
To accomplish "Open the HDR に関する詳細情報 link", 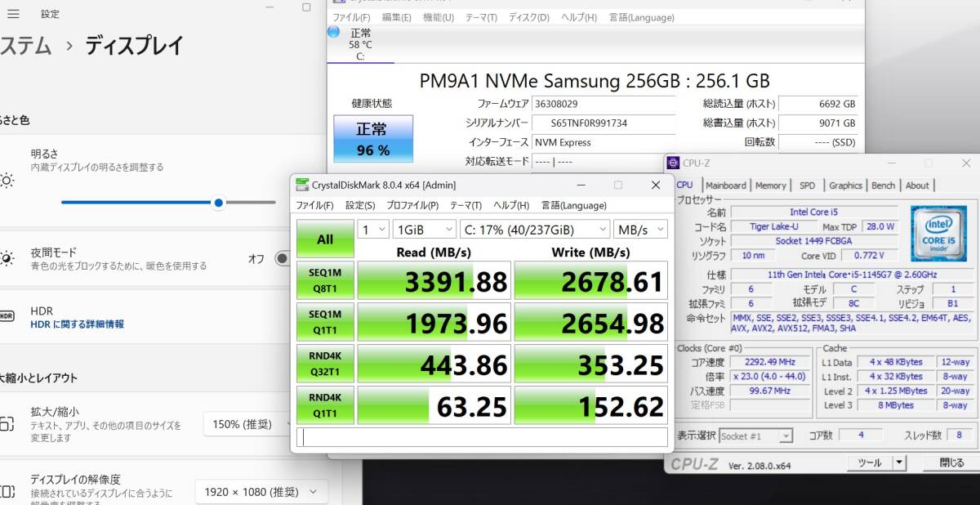I will click(x=78, y=324).
